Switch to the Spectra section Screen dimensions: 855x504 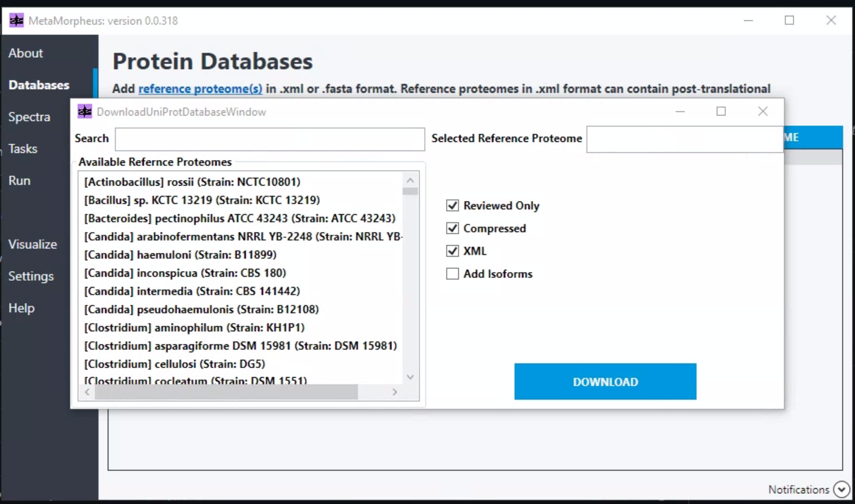pyautogui.click(x=29, y=117)
